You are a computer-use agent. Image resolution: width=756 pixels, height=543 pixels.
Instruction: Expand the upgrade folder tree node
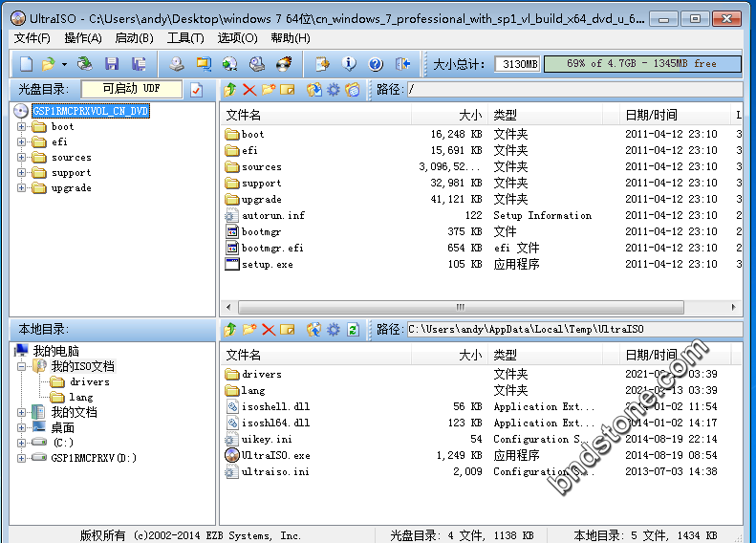[21, 188]
